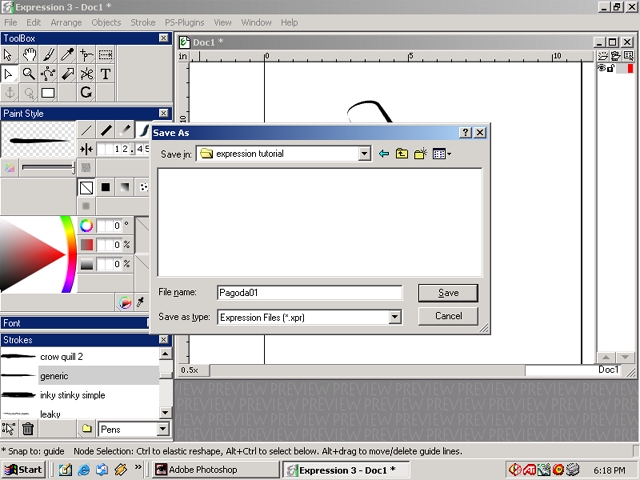640x480 pixels.
Task: Click the File name field with Pagoda01
Action: pos(309,293)
